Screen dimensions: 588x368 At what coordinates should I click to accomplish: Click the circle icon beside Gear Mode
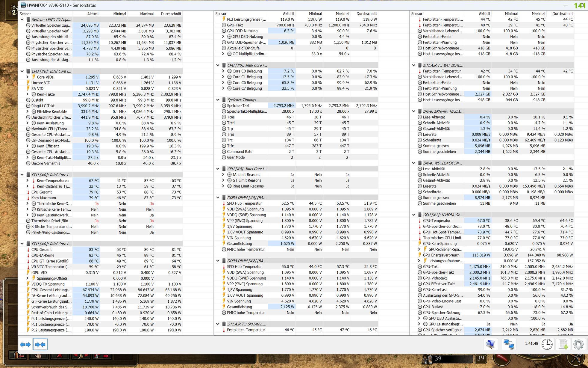pyautogui.click(x=224, y=157)
